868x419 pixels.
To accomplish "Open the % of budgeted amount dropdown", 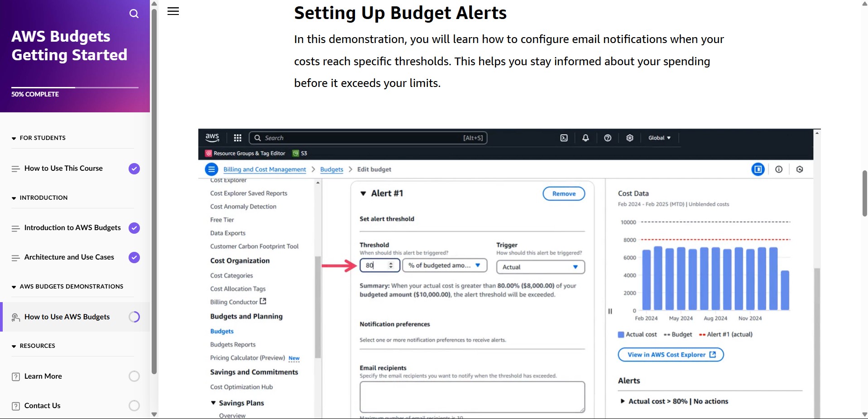I will tap(445, 265).
